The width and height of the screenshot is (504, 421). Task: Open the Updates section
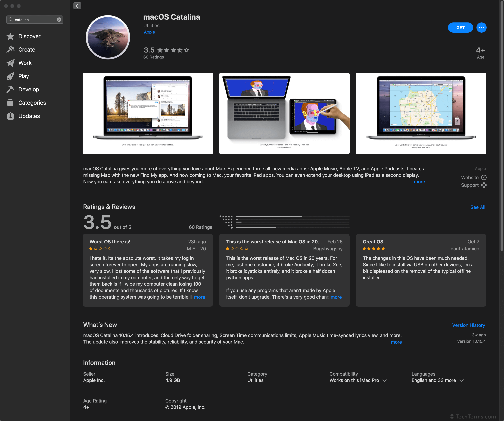pos(29,116)
